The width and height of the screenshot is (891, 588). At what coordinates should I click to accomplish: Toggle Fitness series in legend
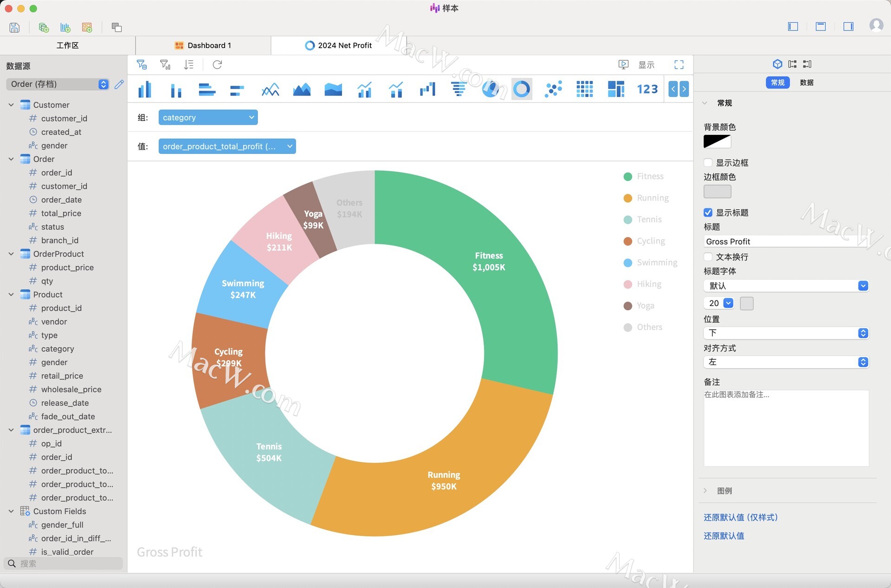pyautogui.click(x=644, y=176)
